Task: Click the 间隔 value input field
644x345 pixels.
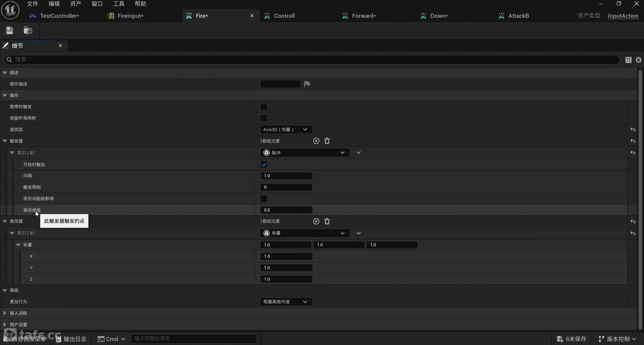Action: click(286, 176)
